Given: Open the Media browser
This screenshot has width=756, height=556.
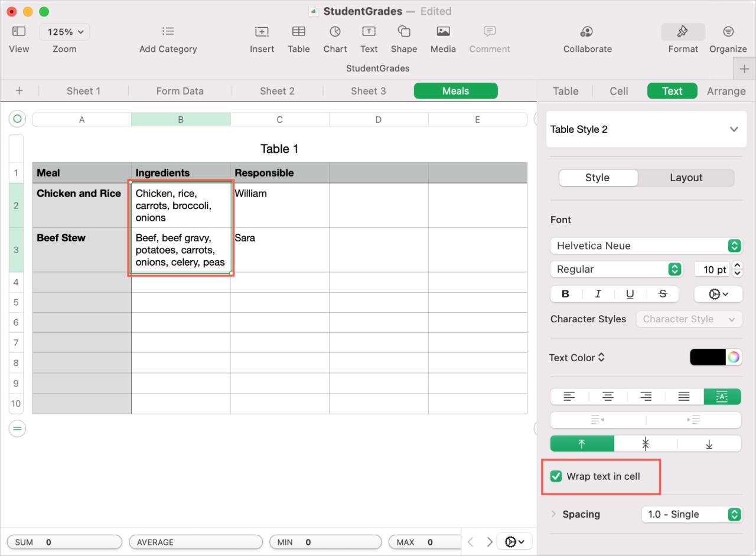Looking at the screenshot, I should (x=443, y=31).
